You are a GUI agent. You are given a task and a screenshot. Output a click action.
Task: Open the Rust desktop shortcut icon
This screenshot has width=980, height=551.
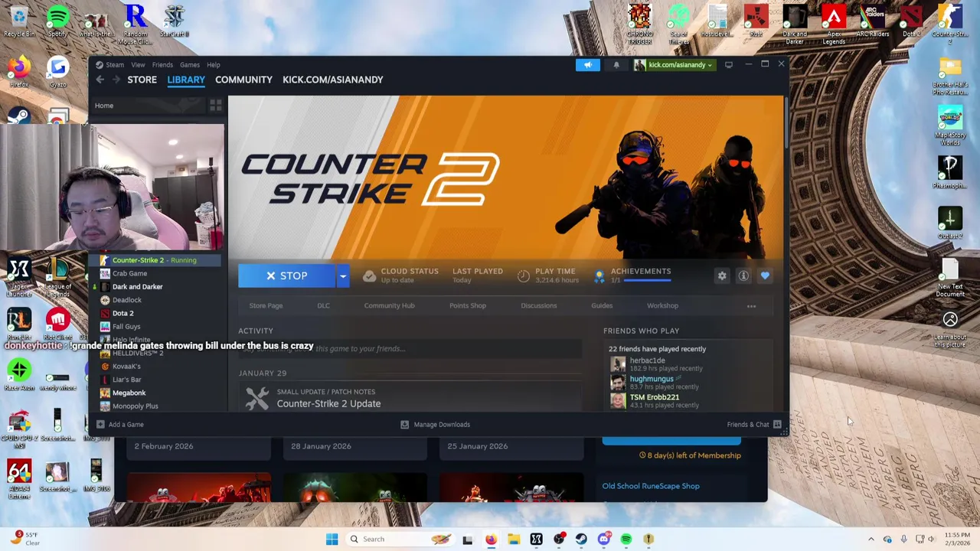(x=756, y=21)
